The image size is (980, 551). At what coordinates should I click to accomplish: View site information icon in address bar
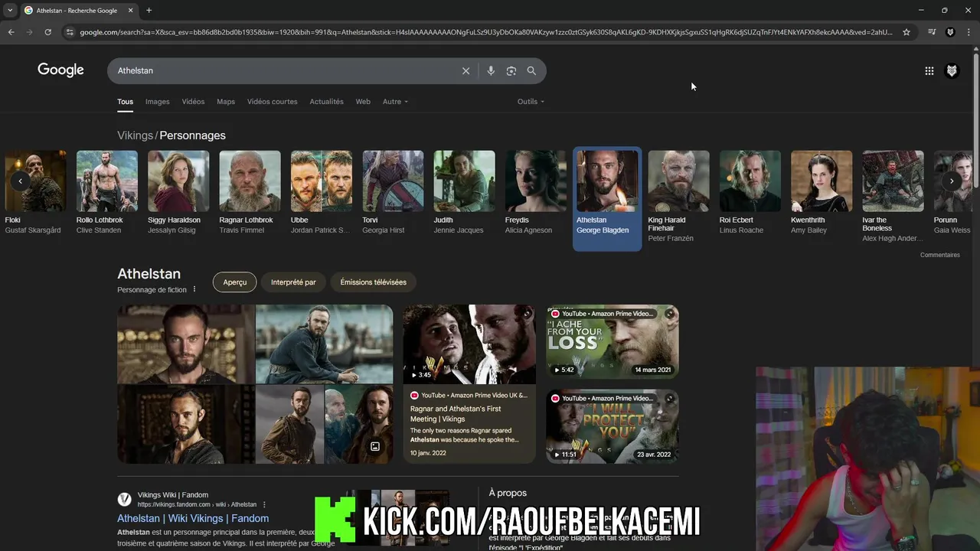(x=70, y=32)
